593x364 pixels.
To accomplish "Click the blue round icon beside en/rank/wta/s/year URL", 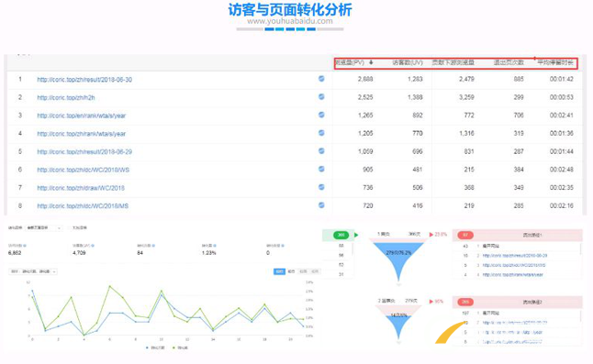I will 321,115.
